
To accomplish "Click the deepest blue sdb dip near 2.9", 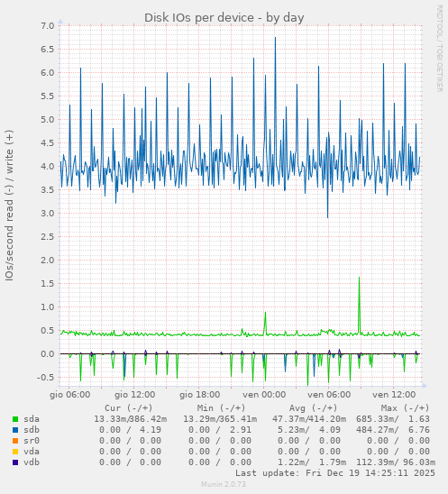I will pyautogui.click(x=327, y=216).
